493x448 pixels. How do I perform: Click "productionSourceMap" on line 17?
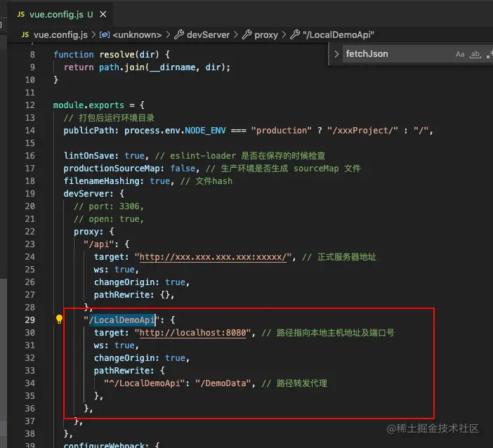(112, 169)
